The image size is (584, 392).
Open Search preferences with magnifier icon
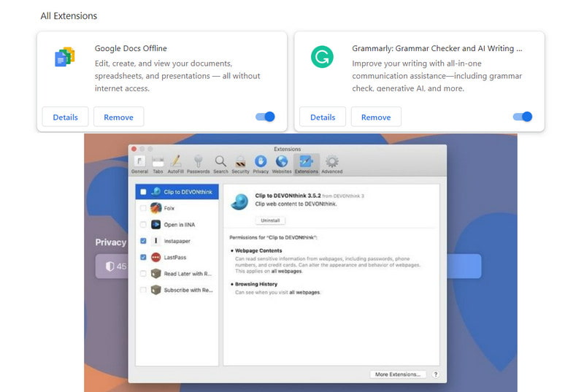point(220,162)
